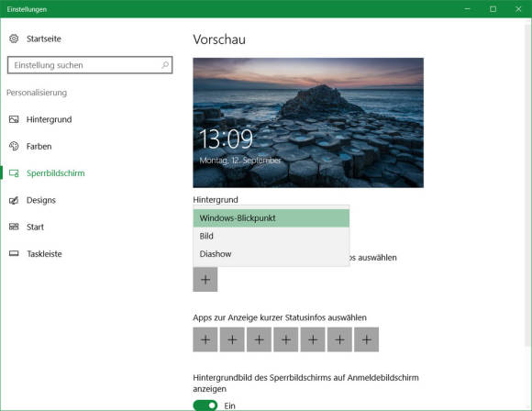Click the Start tiles icon
The width and height of the screenshot is (532, 411).
14,227
